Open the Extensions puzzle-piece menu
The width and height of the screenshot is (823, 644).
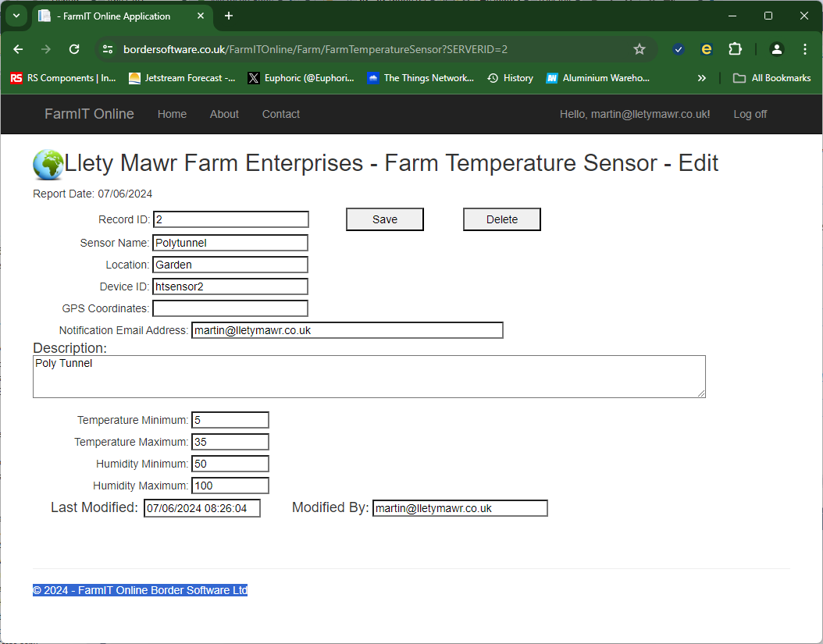pos(736,49)
